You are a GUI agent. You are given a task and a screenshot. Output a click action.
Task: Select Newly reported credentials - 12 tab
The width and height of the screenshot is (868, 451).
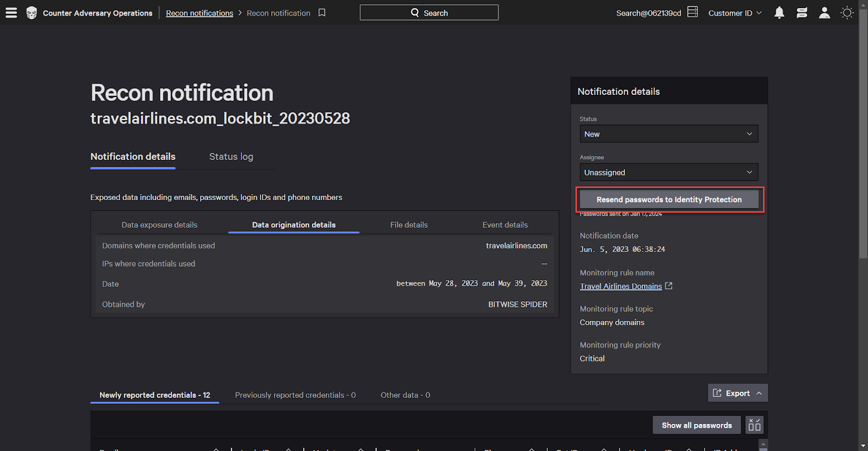155,395
